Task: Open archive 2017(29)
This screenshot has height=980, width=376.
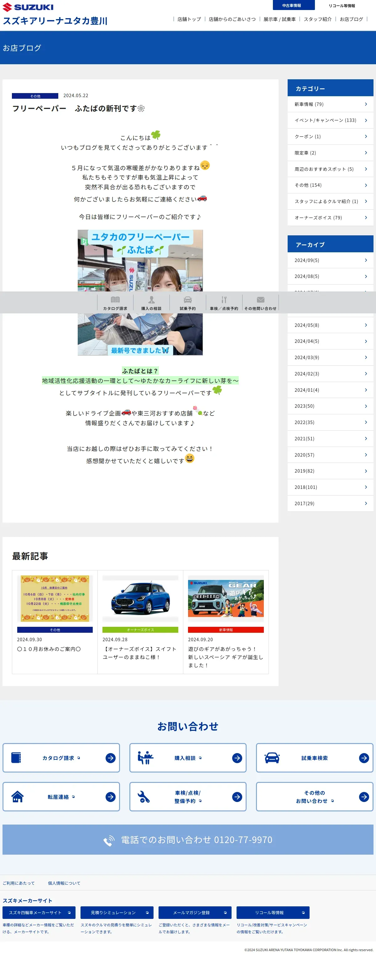Action: pyautogui.click(x=330, y=503)
